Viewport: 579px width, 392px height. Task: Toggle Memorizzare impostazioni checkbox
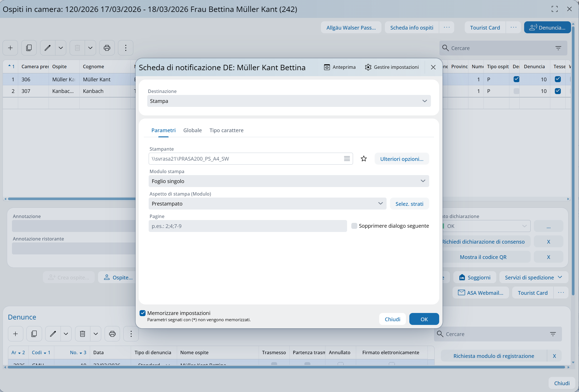coord(143,313)
